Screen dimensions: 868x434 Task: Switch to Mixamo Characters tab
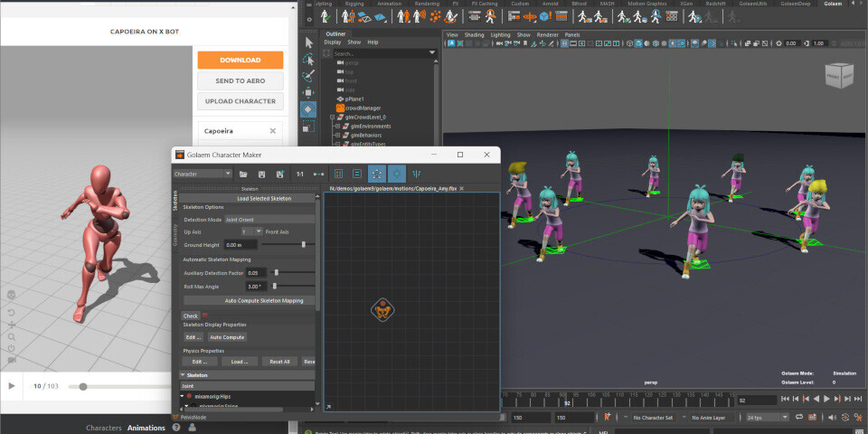103,428
